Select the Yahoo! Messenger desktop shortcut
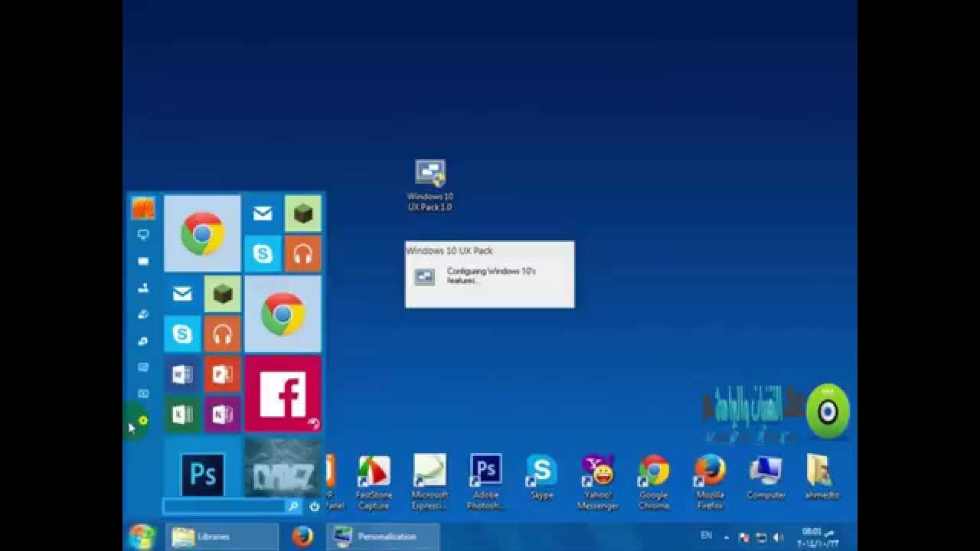 598,482
